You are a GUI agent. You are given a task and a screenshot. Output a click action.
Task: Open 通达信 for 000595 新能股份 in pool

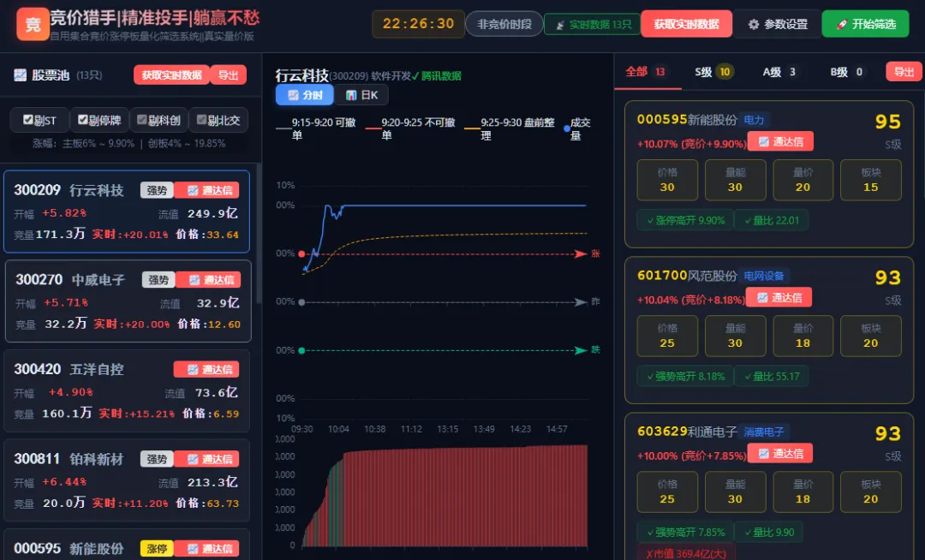[206, 549]
